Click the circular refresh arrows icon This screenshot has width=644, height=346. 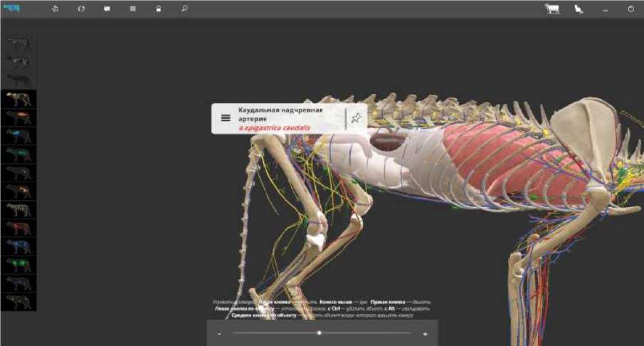[81, 9]
